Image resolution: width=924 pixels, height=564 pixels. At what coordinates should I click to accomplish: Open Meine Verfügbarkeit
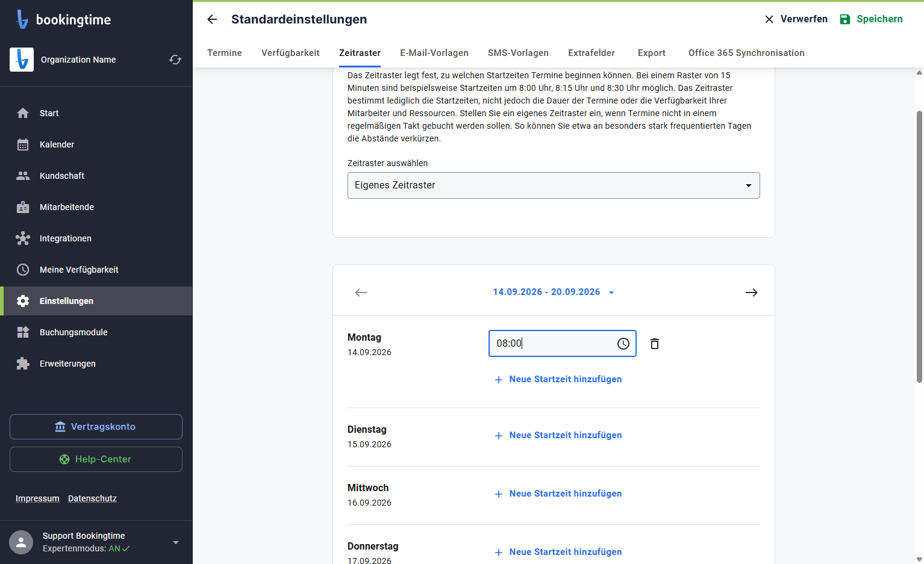(96, 270)
